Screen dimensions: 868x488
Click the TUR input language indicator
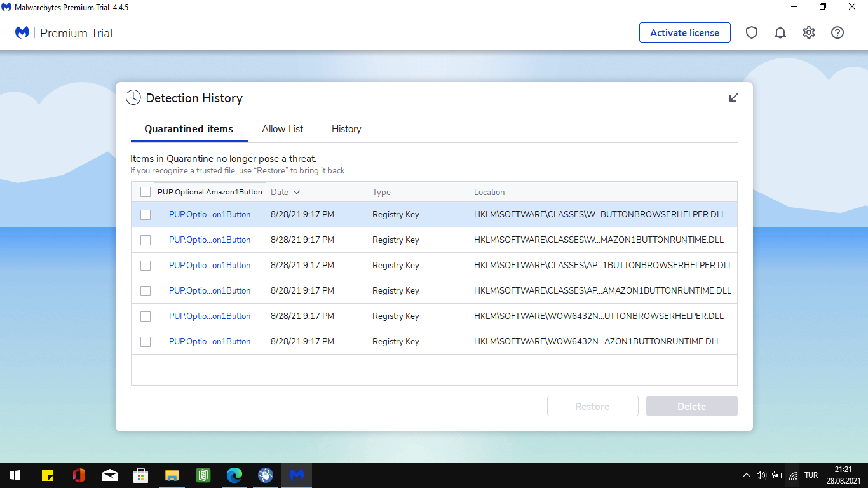point(811,475)
